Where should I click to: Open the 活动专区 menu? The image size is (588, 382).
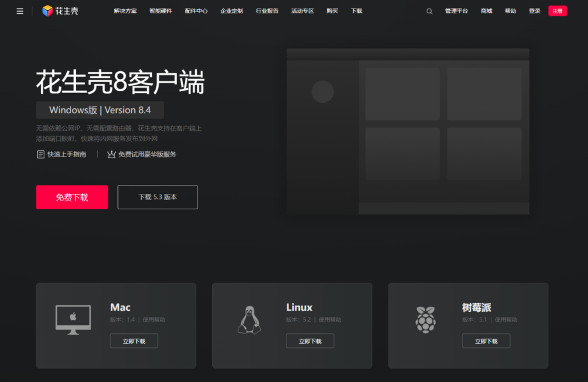(302, 11)
